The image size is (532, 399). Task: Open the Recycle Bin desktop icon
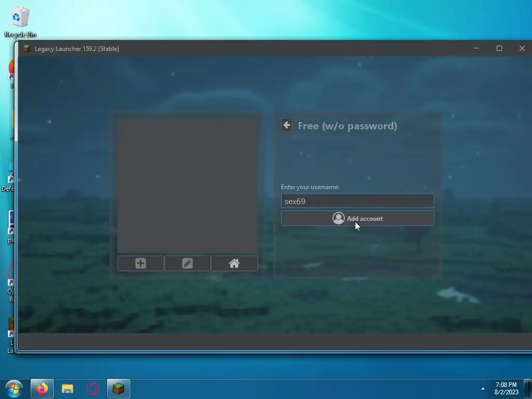pyautogui.click(x=20, y=22)
